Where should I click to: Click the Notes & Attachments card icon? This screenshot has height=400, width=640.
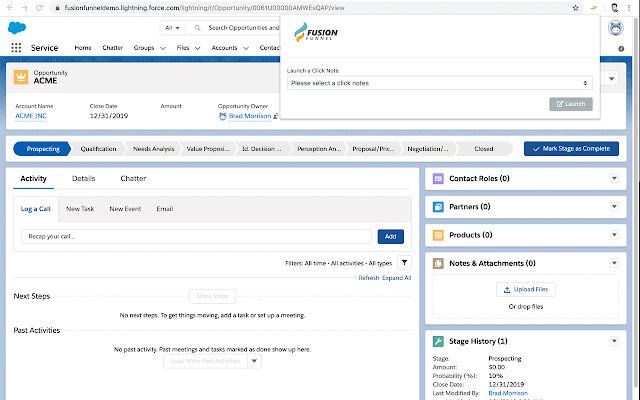(x=438, y=263)
